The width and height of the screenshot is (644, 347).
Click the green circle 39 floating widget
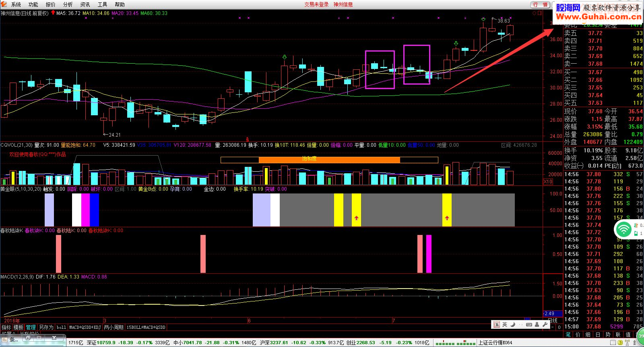[x=640, y=336]
